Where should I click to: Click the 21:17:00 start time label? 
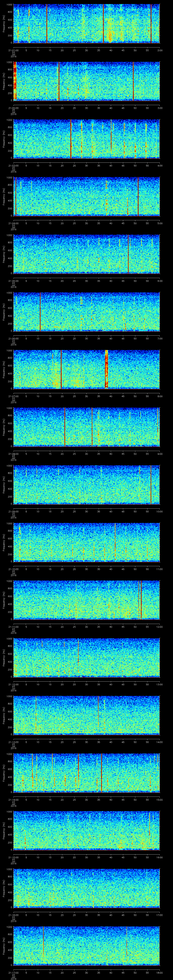pyautogui.click(x=13, y=972)
